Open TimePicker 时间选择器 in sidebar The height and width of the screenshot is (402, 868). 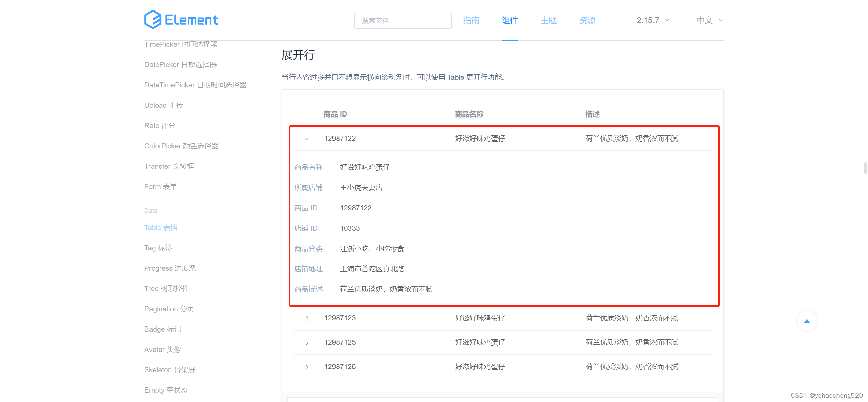181,44
